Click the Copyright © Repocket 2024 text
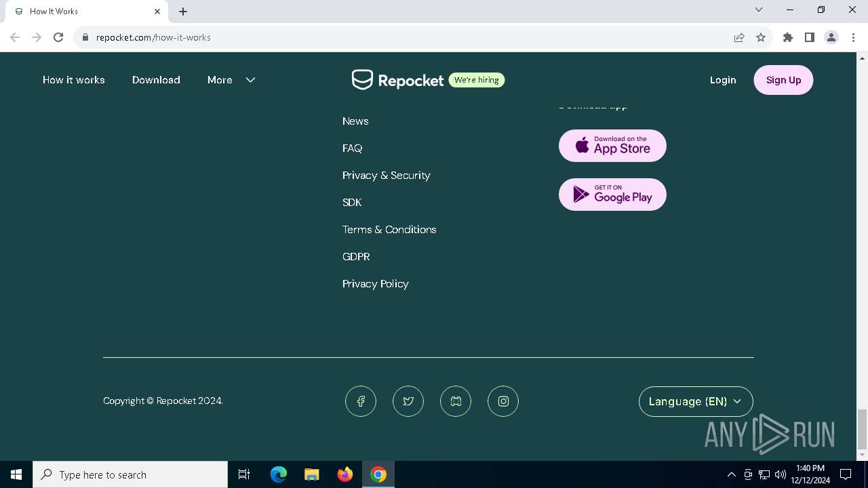This screenshot has height=488, width=868. point(163,401)
